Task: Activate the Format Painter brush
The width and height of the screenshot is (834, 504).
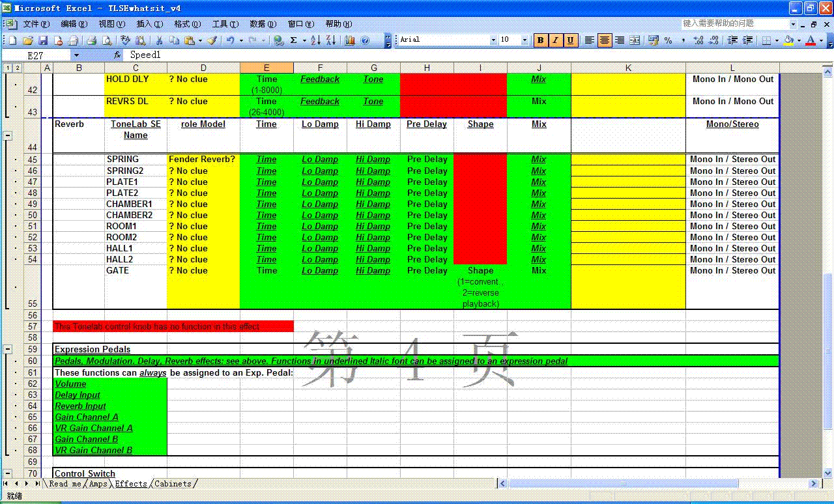Action: [x=212, y=40]
